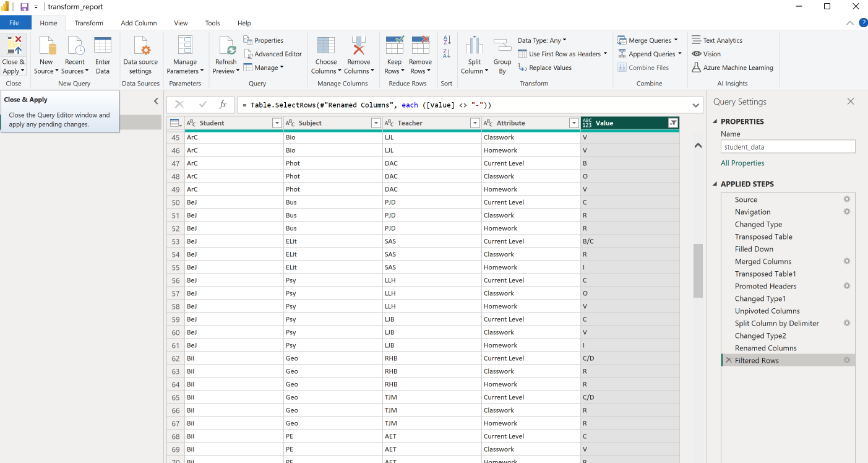Switch to the View tab
This screenshot has height=463, width=868.
(x=181, y=23)
